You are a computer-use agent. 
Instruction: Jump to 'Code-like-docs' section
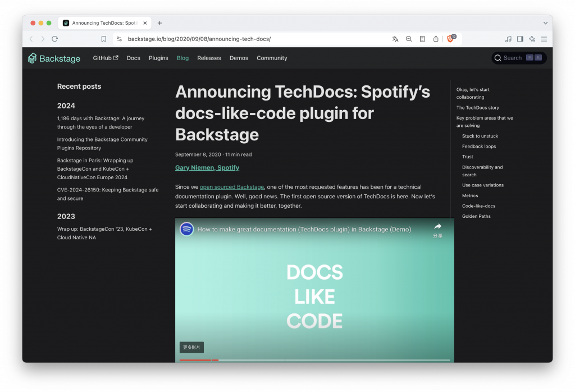478,206
